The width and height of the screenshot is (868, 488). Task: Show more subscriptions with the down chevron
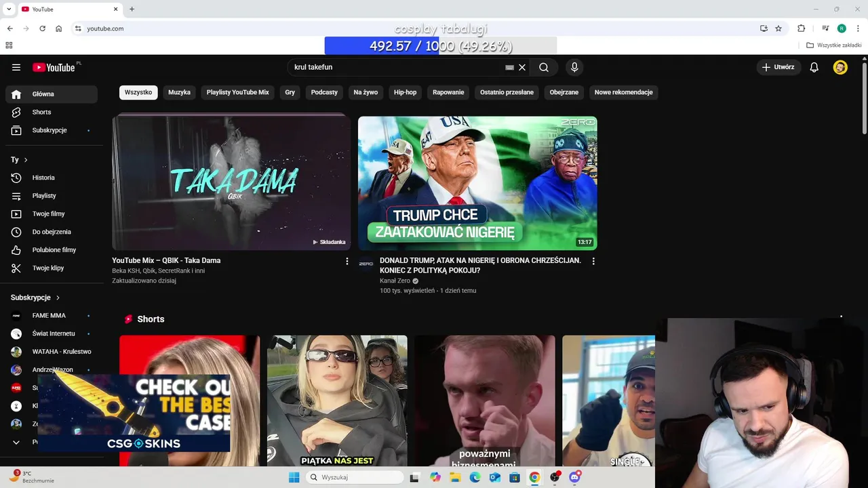click(16, 442)
